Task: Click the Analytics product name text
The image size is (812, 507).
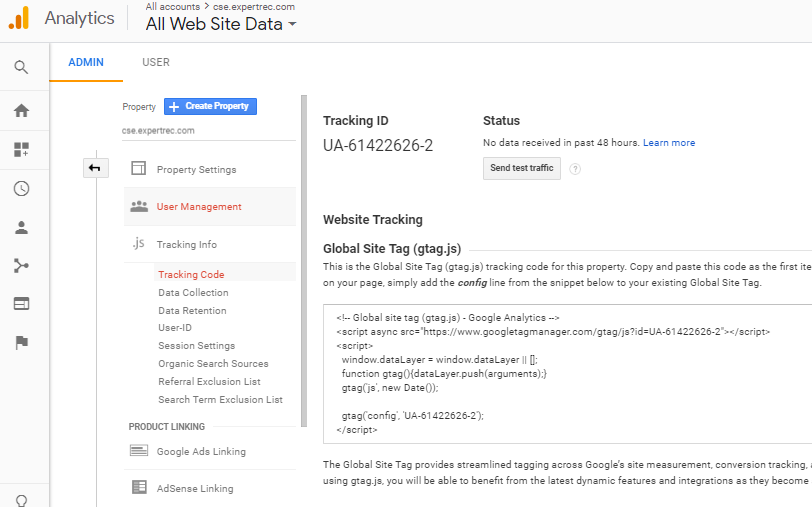Action: pyautogui.click(x=79, y=18)
